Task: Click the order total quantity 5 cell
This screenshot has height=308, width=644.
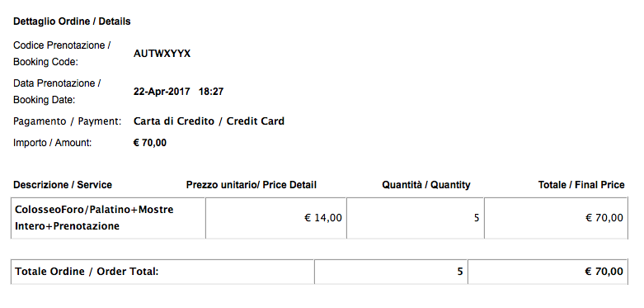Action: 391,272
